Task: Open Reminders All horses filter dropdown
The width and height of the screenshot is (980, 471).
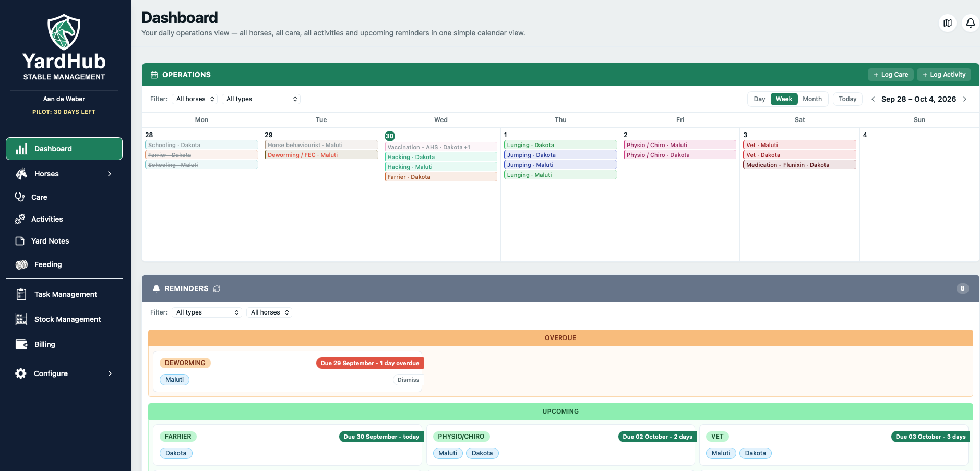Action: 269,312
